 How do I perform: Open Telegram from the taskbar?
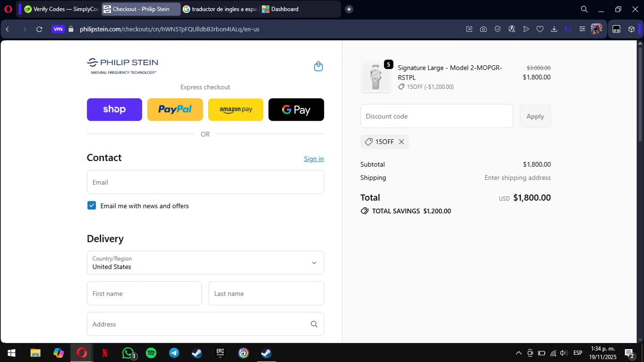click(174, 353)
